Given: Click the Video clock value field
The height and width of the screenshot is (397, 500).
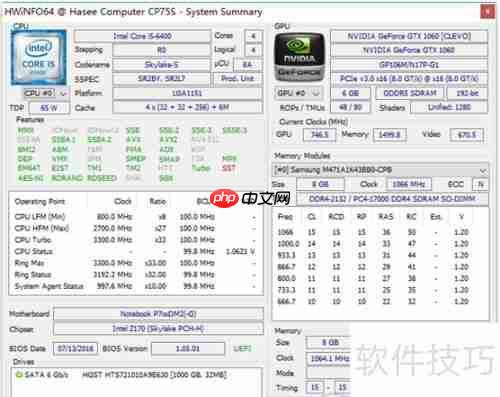Looking at the screenshot, I should pos(467,135).
